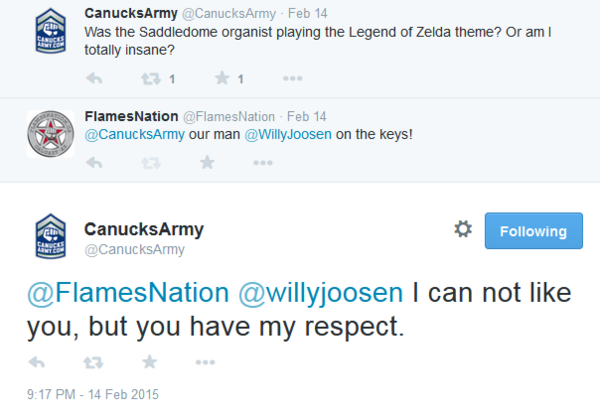Screen dimensions: 600x416
Task: Retweet the main respect tweet
Action: pos(93,362)
